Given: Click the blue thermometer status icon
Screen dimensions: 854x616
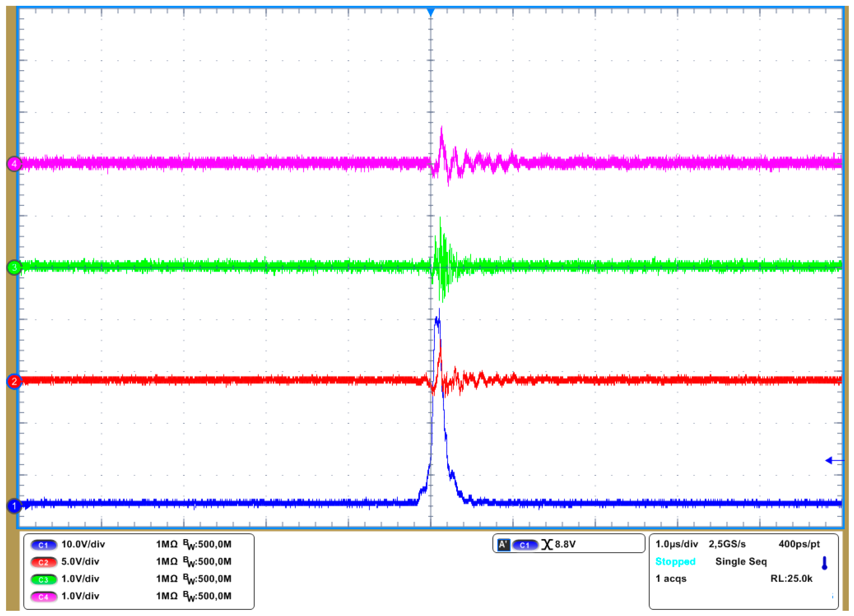Looking at the screenshot, I should tap(824, 563).
